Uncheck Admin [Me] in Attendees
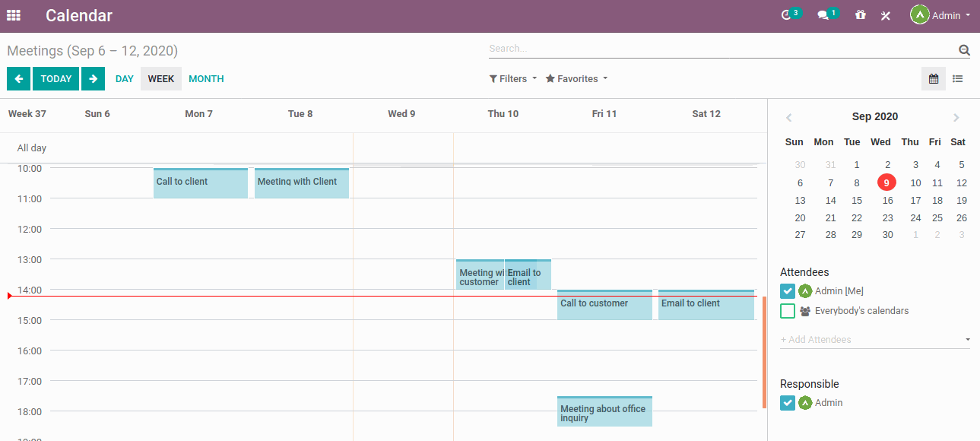 pyautogui.click(x=787, y=290)
